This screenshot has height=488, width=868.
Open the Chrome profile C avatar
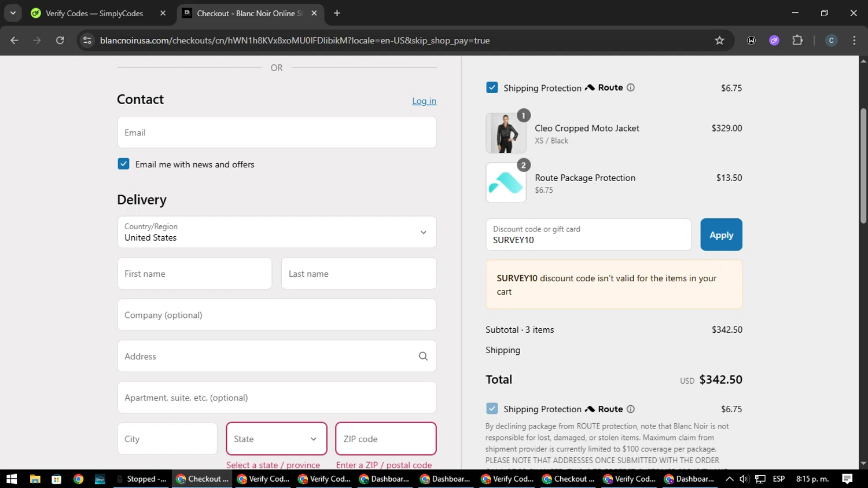click(x=831, y=41)
